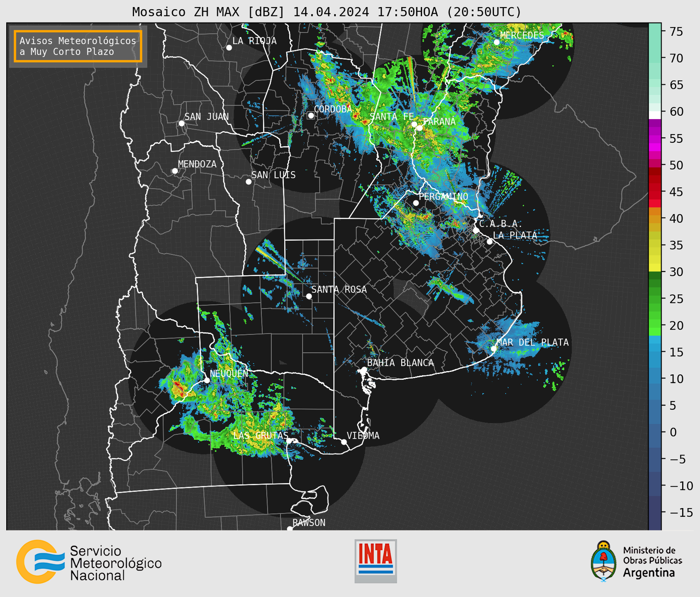Click the San Juan city marker
The image size is (700, 597).
click(181, 123)
